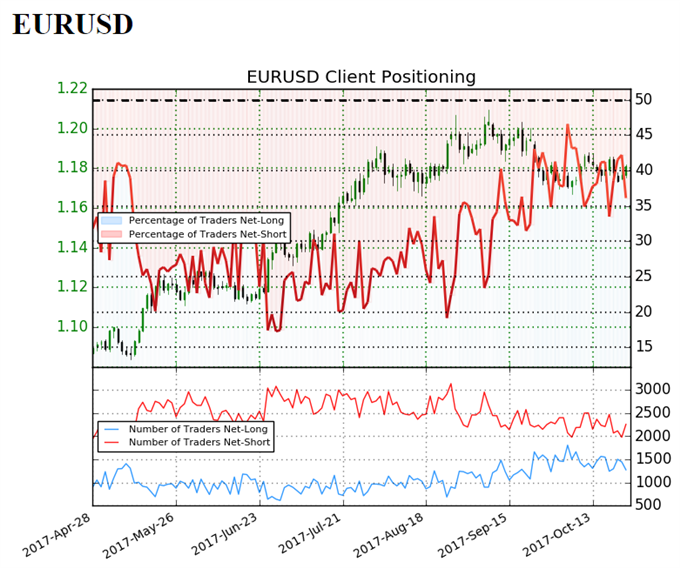Click the 1.14 price axis label
This screenshot has height=568, width=680.
[x=72, y=247]
